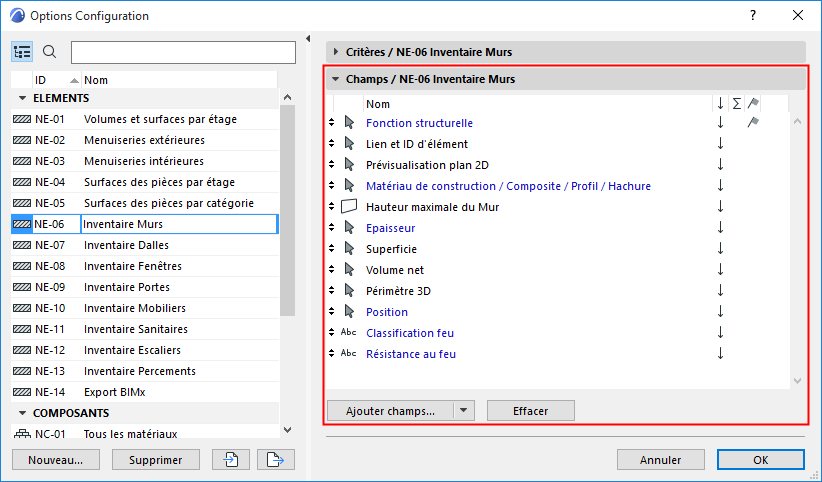Viewport: 822px width, 482px height.
Task: Collapse the ELEMENTS group
Action: coord(22,98)
